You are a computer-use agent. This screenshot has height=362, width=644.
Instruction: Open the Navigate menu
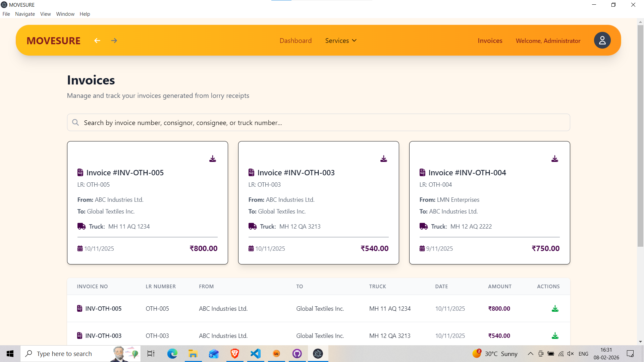25,14
